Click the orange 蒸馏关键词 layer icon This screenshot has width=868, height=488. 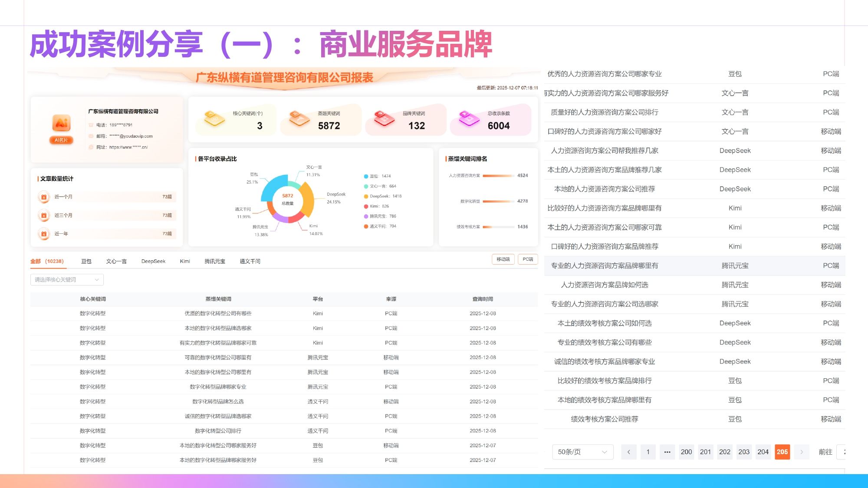pos(299,118)
